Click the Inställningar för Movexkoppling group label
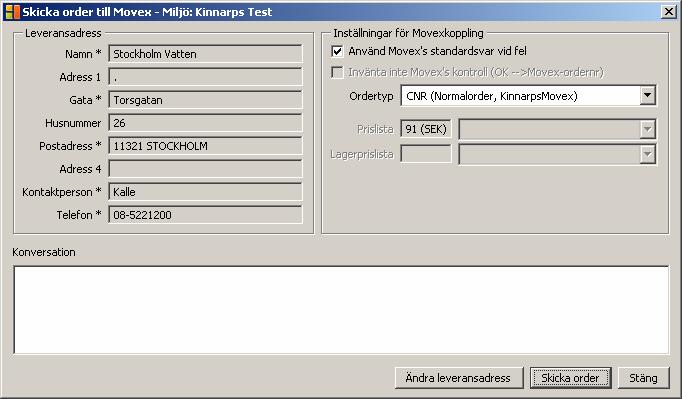 [408, 33]
